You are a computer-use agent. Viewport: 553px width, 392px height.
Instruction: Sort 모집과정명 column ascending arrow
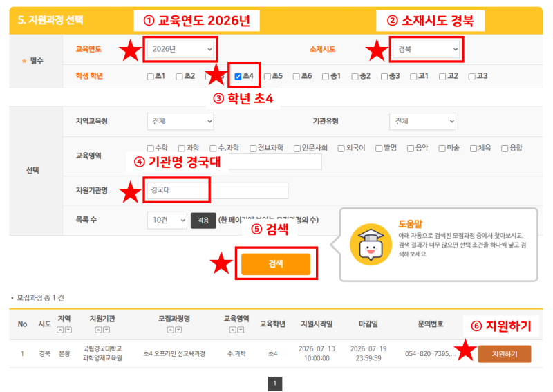pyautogui.click(x=170, y=330)
